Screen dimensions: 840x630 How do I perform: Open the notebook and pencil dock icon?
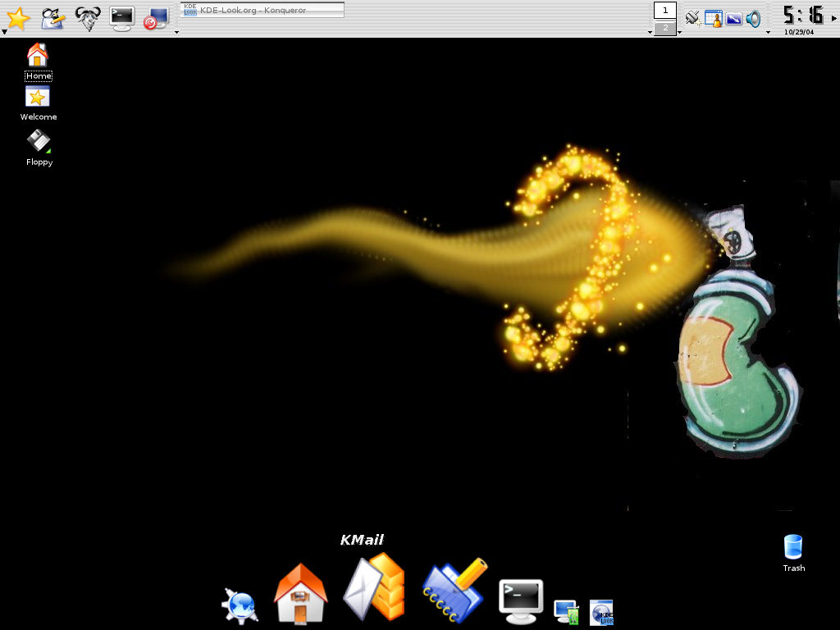pyautogui.click(x=454, y=591)
